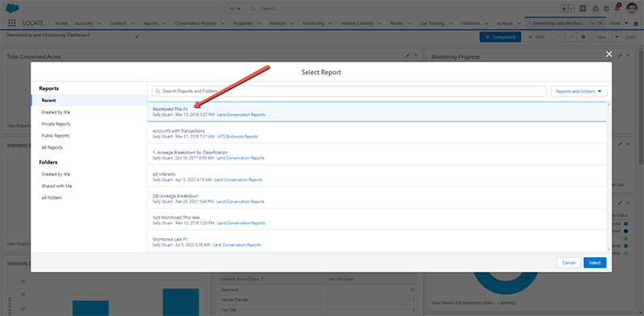Click the + Component button
Viewport: 644px width, 316px height.
(x=500, y=37)
